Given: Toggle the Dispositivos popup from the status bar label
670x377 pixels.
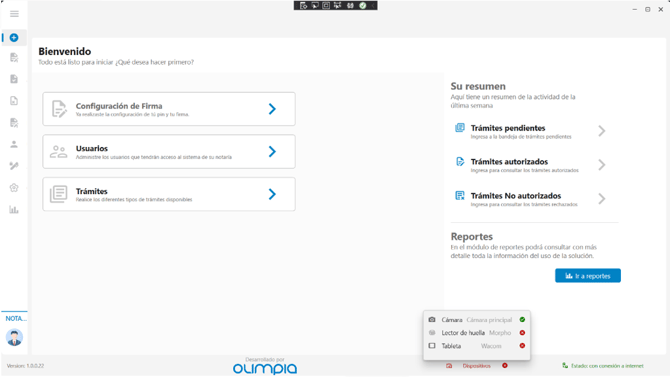Looking at the screenshot, I should click(x=476, y=366).
